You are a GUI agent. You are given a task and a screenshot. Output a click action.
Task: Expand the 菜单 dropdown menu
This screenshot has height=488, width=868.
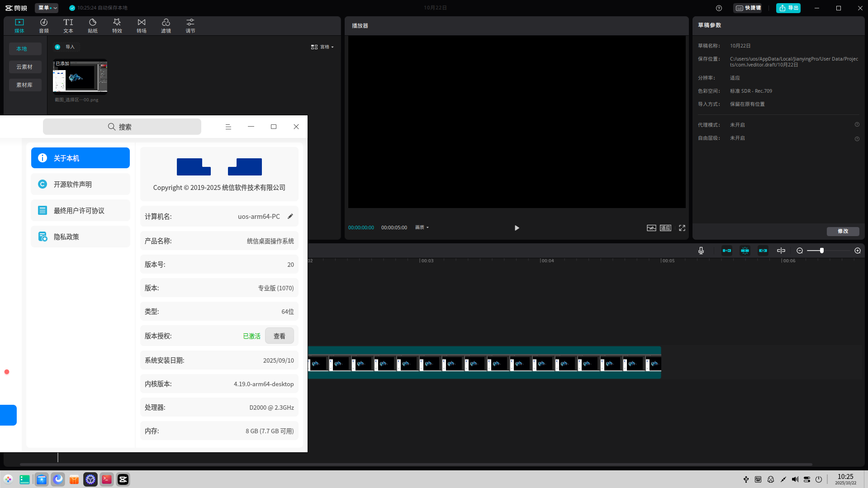point(47,8)
